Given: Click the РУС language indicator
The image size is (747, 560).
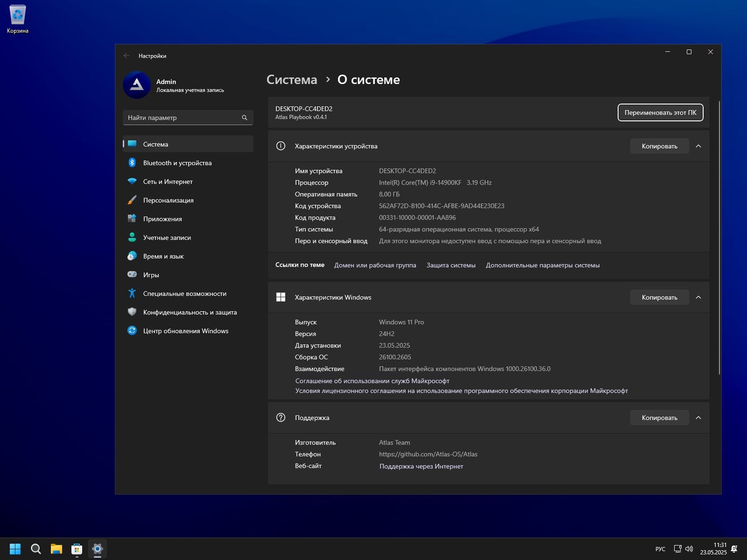Looking at the screenshot, I should pos(660,549).
